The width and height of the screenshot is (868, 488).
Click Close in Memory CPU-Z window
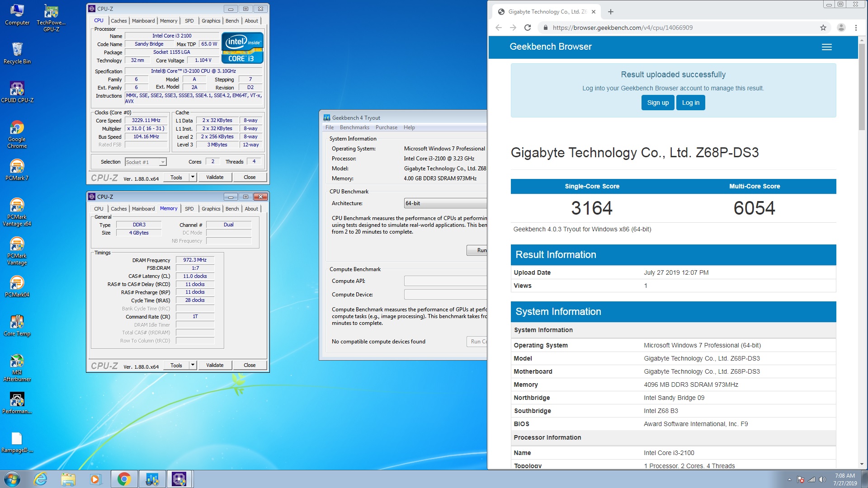pyautogui.click(x=250, y=365)
